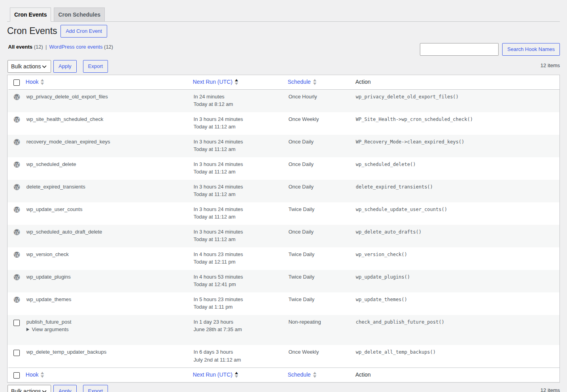567x392 pixels.
Task: Click WordPress icon beside wp_scheduled_delete
Action: 17,164
